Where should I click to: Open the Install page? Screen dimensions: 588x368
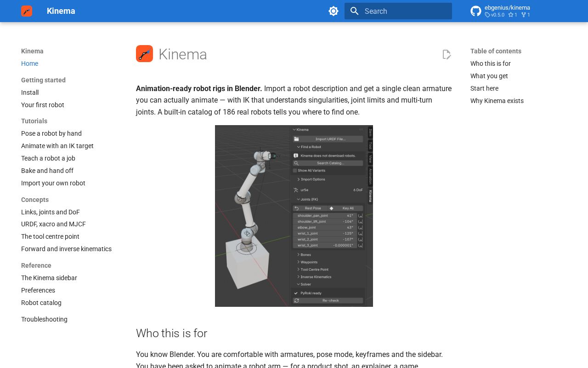(x=30, y=92)
